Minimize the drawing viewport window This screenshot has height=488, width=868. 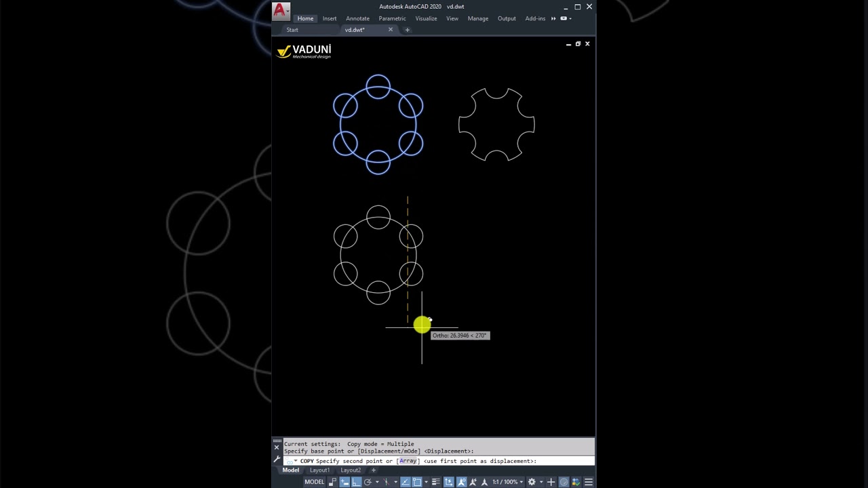pyautogui.click(x=568, y=44)
